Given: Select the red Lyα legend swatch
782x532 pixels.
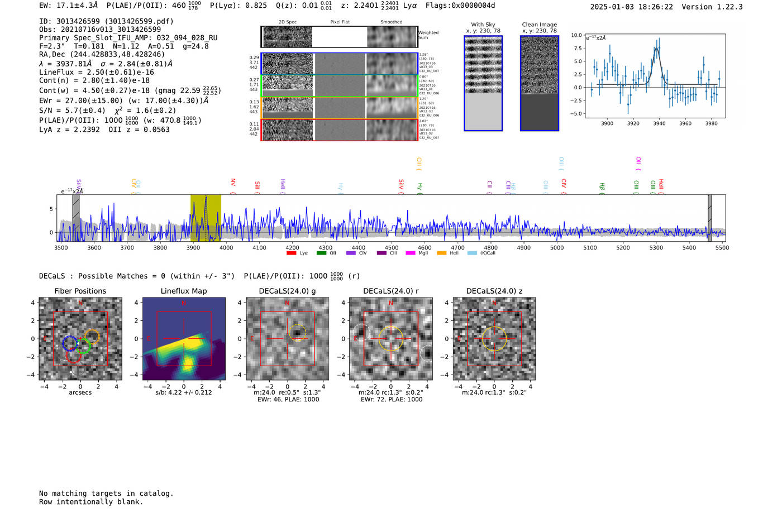Looking at the screenshot, I should click(x=291, y=253).
